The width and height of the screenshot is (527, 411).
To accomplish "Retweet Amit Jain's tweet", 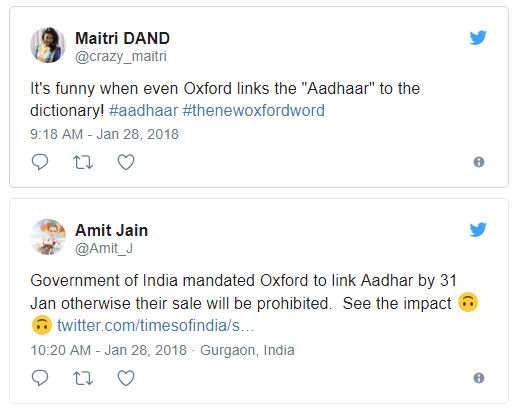I will (83, 378).
